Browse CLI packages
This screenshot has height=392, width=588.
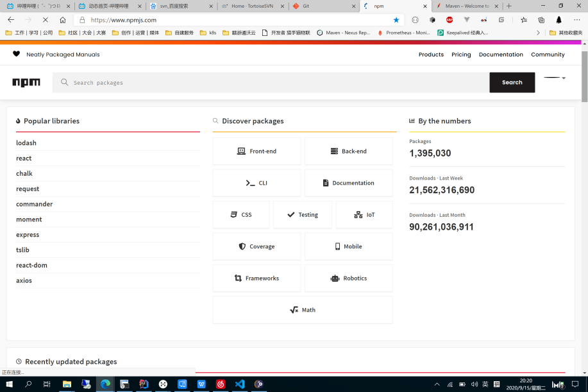coord(256,183)
